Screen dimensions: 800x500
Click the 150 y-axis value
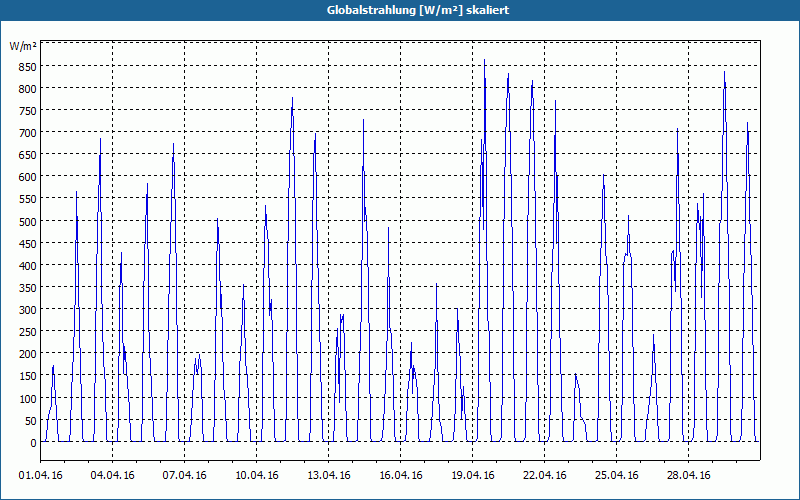pyautogui.click(x=29, y=377)
